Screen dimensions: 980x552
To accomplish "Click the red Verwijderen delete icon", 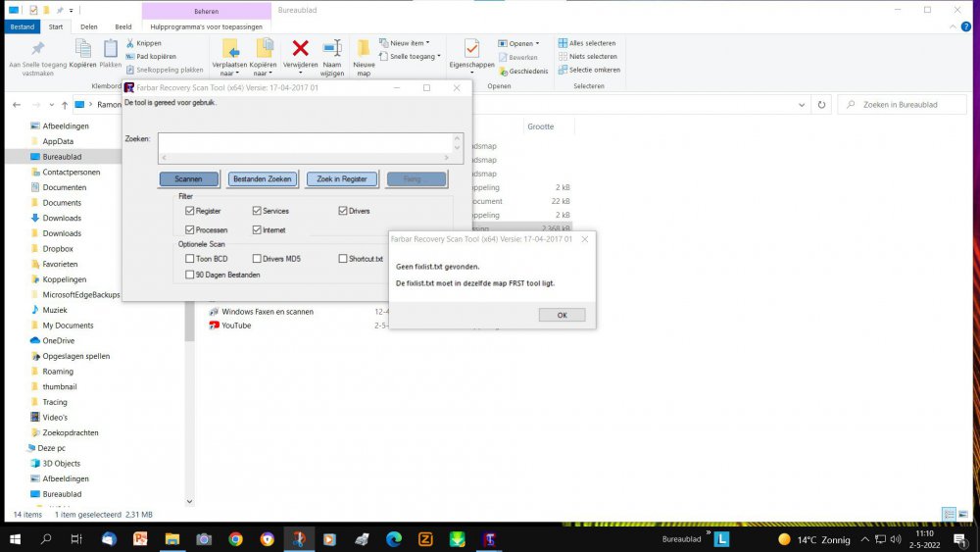I will (x=301, y=48).
